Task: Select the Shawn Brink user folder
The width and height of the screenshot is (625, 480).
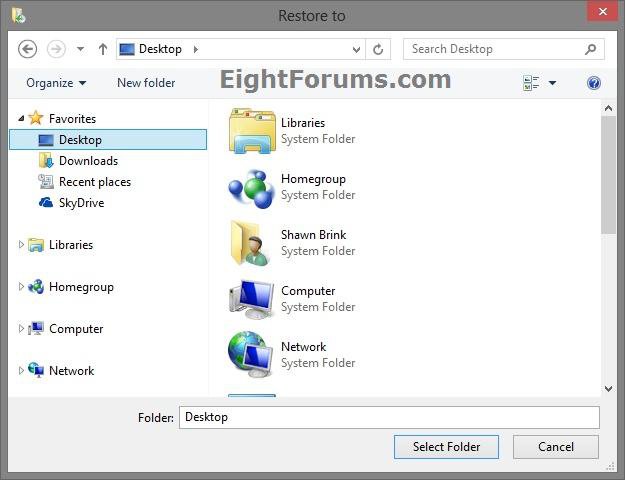Action: 252,243
